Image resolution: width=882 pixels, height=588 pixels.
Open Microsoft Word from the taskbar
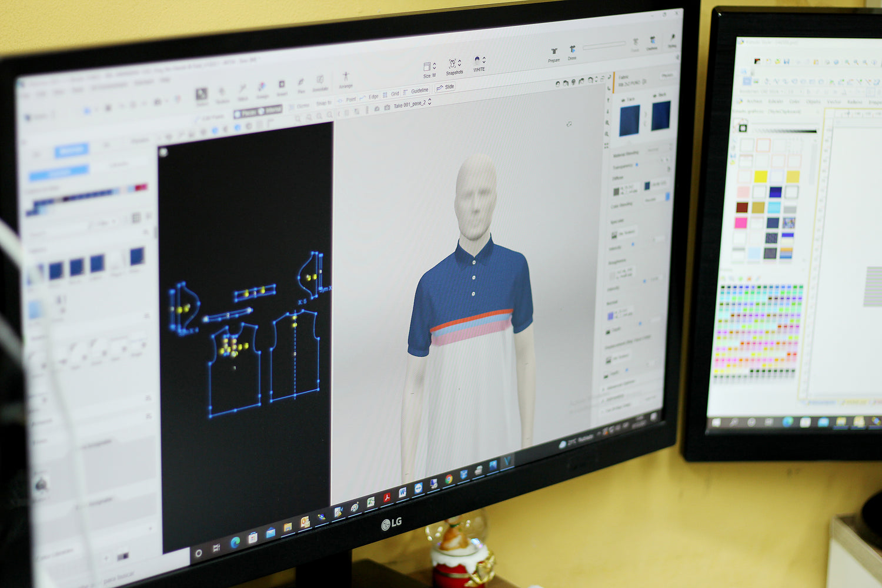coord(403,493)
